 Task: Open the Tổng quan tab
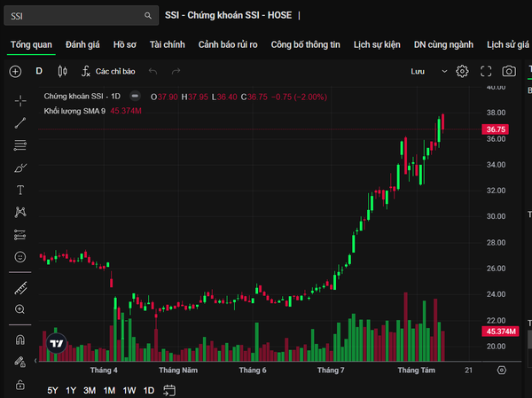point(31,45)
